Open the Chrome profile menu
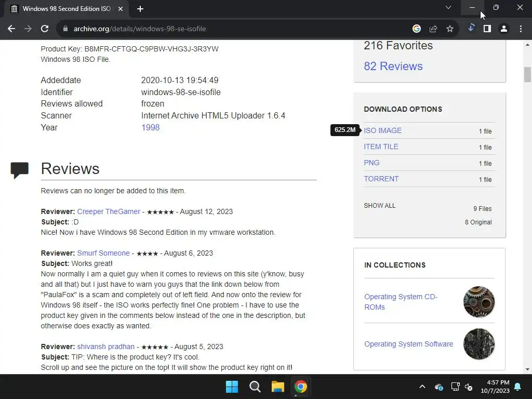532x399 pixels. (504, 29)
